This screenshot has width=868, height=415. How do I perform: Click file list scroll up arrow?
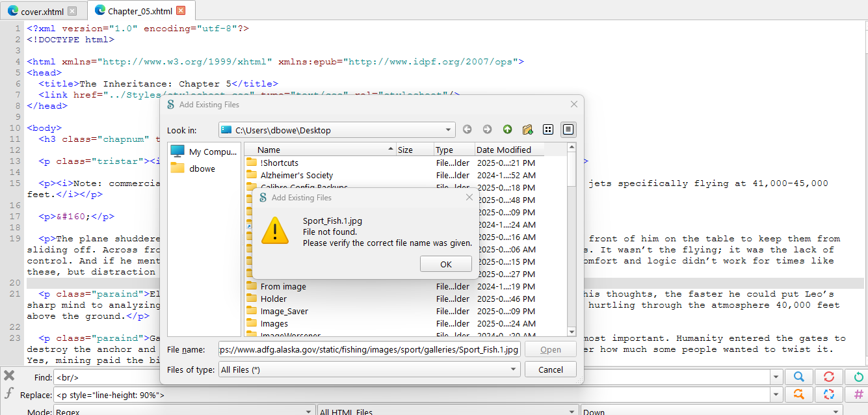click(x=571, y=148)
